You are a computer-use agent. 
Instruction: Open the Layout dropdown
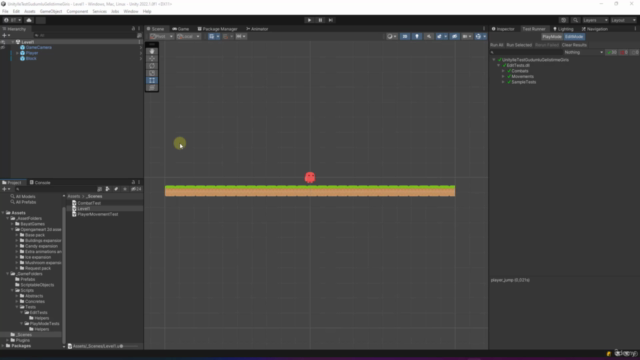(x=623, y=20)
